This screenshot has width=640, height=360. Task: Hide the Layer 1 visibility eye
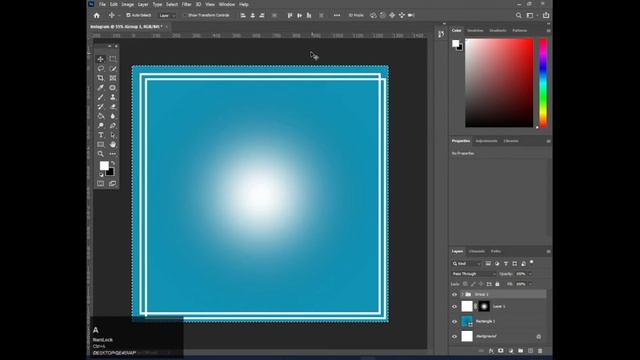pyautogui.click(x=454, y=307)
